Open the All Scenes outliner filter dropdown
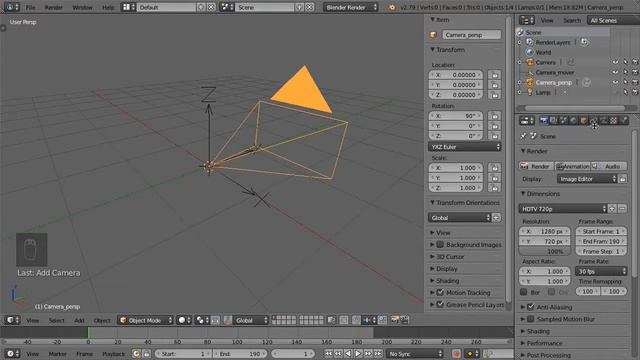This screenshot has height=360, width=640. (613, 20)
